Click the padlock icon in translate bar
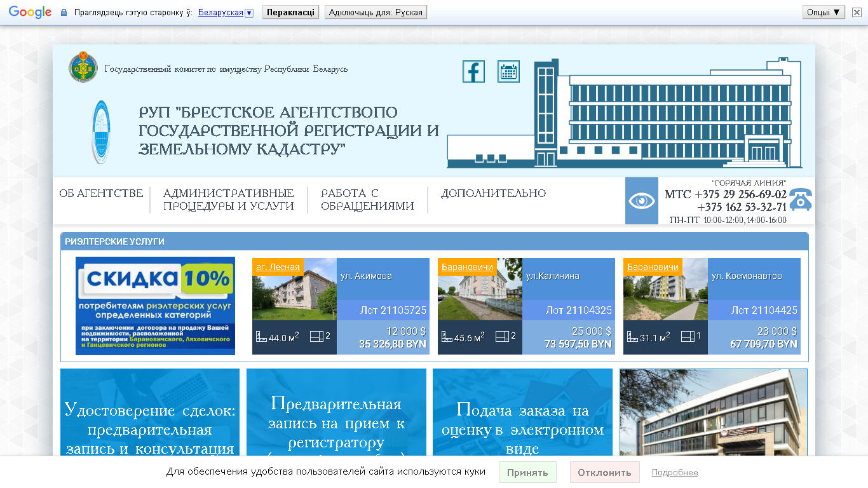The height and width of the screenshot is (488, 868). pyautogui.click(x=64, y=13)
